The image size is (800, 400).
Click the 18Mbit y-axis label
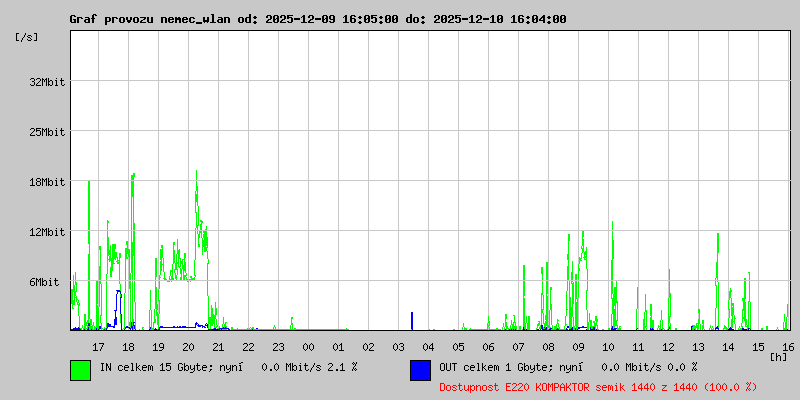(x=47, y=182)
